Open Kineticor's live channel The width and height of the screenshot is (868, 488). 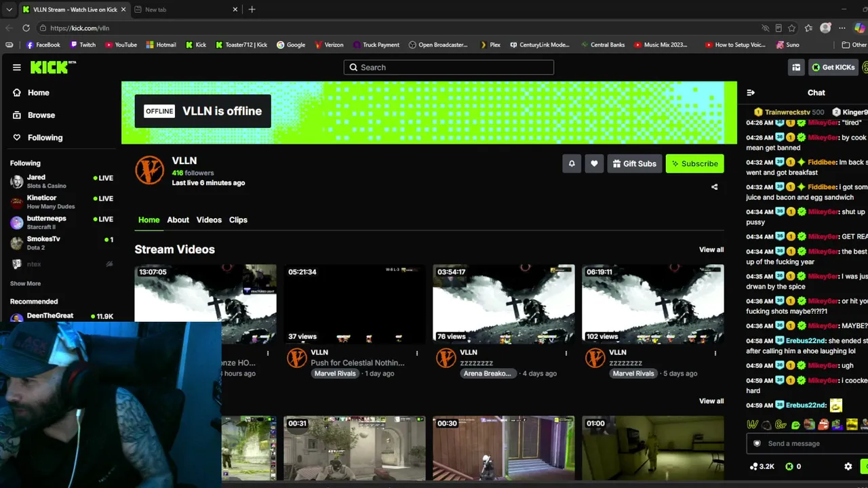[x=61, y=201]
